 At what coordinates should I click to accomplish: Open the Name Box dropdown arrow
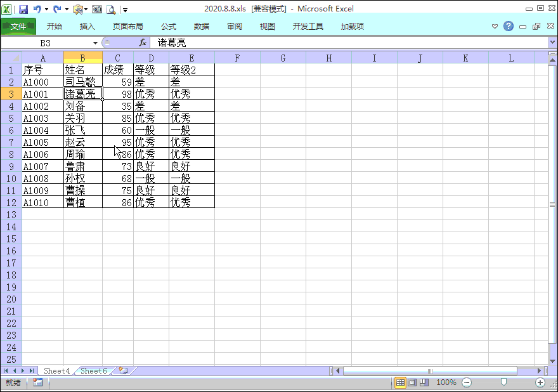point(95,43)
